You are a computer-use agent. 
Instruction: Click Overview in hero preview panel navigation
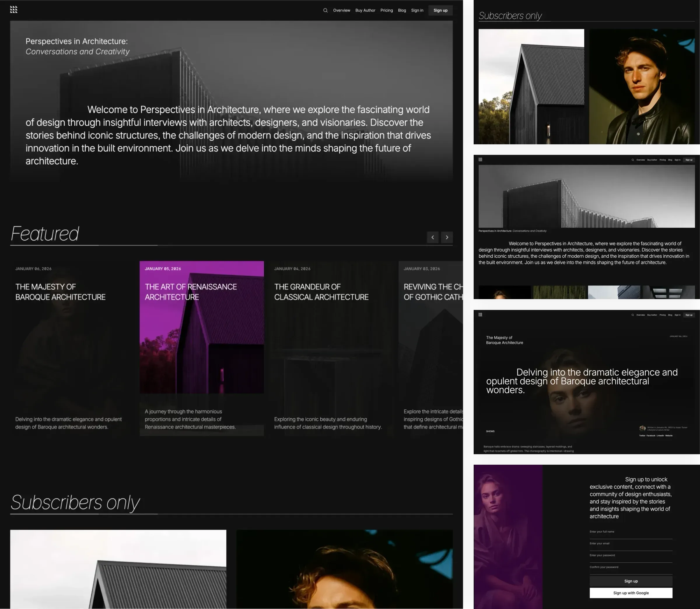click(640, 160)
